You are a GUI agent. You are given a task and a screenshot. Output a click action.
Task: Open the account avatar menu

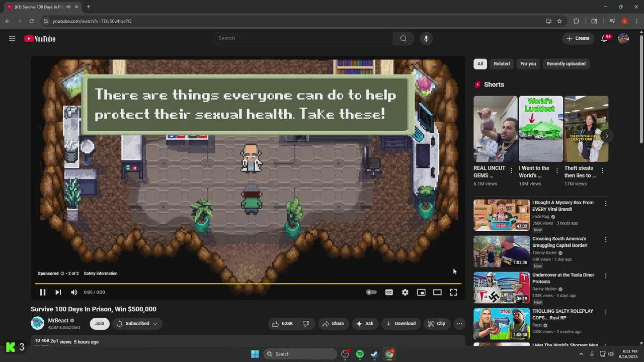point(623,39)
